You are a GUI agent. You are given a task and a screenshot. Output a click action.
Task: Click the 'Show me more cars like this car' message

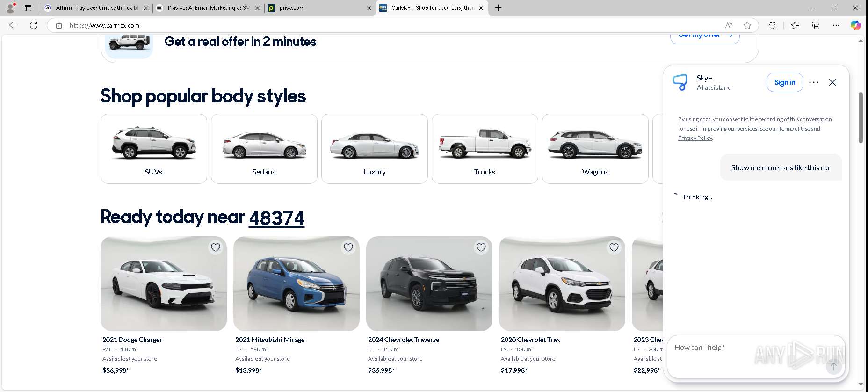point(781,167)
